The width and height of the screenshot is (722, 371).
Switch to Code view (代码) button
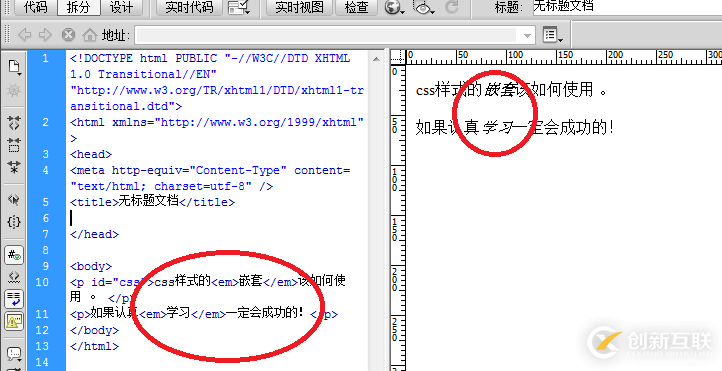[36, 7]
